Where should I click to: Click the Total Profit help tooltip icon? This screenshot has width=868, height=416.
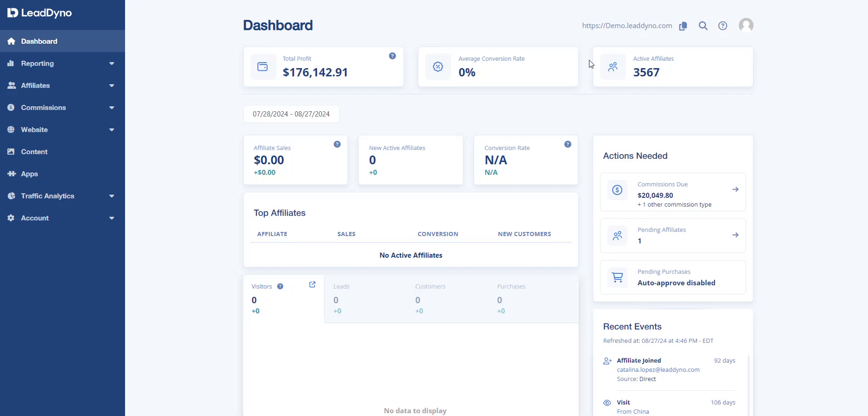point(392,56)
